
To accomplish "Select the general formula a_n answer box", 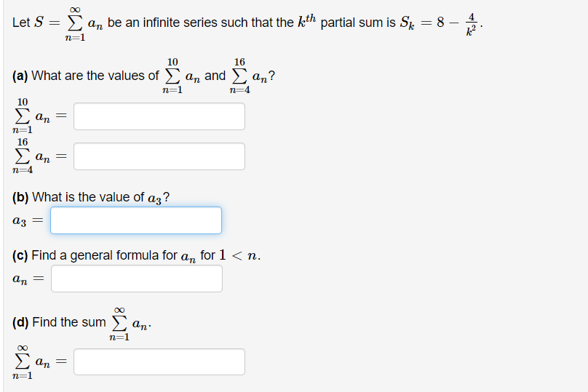I will coord(137,279).
